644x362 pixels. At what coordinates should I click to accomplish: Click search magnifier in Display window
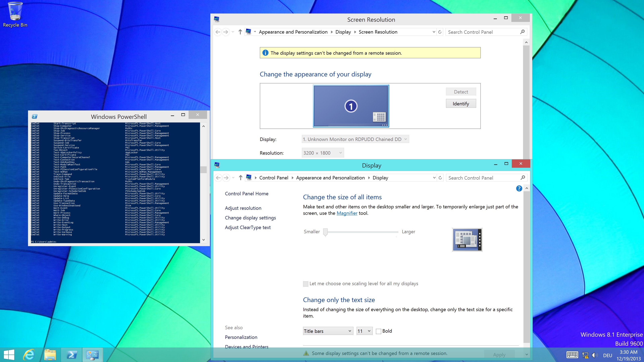pos(523,178)
